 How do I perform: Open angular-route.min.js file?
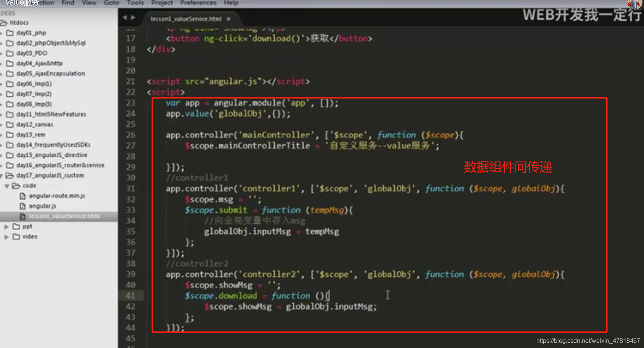(x=57, y=196)
